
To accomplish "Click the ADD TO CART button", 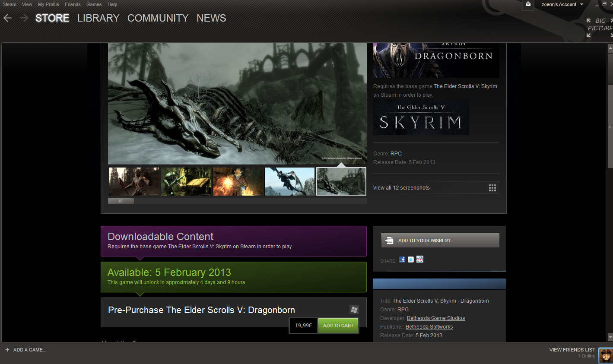I will click(338, 326).
